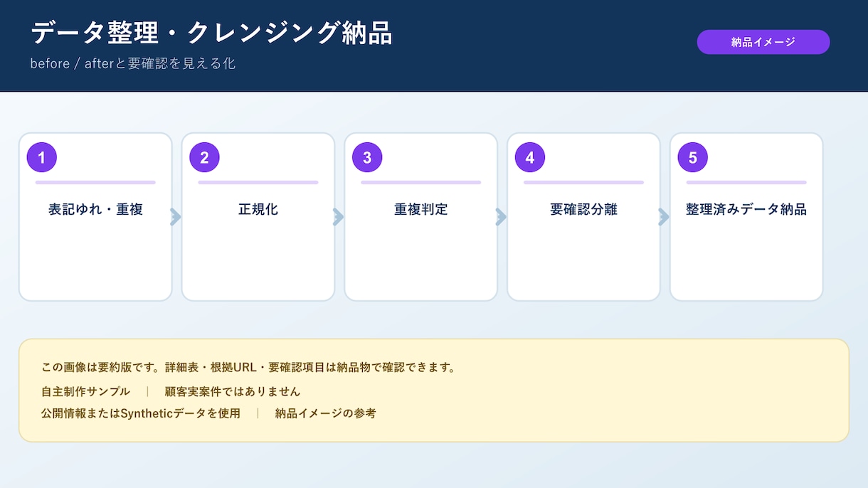Select the 表記ゆれ・重複 step label

[95, 209]
